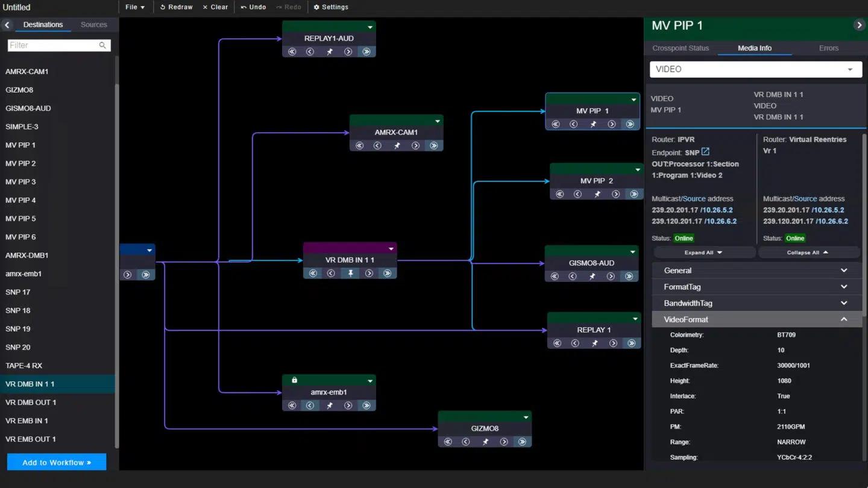Pin the GISMO8-AUD node
This screenshot has height=488, width=868.
click(592, 276)
